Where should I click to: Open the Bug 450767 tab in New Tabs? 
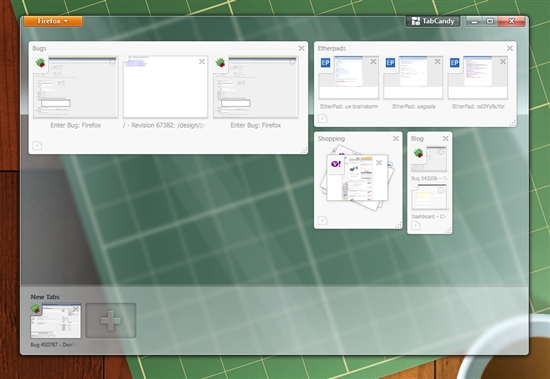56,321
